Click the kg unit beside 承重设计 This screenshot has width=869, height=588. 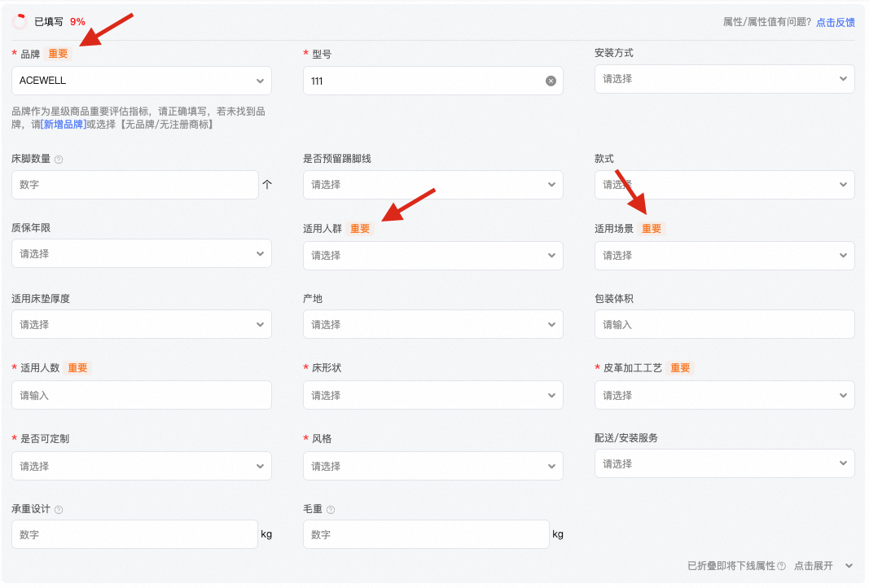click(266, 534)
